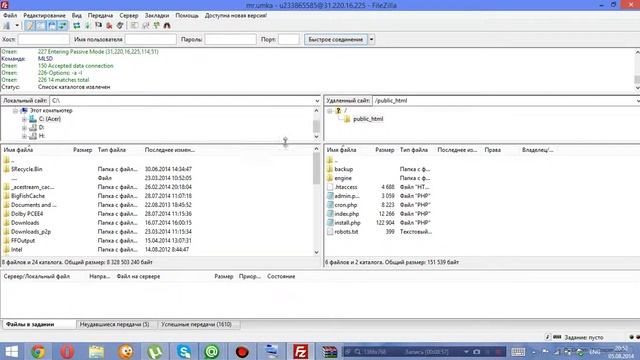Collapse the remote root '/' tree node
Viewport: 640px width, 360px height.
(x=330, y=111)
